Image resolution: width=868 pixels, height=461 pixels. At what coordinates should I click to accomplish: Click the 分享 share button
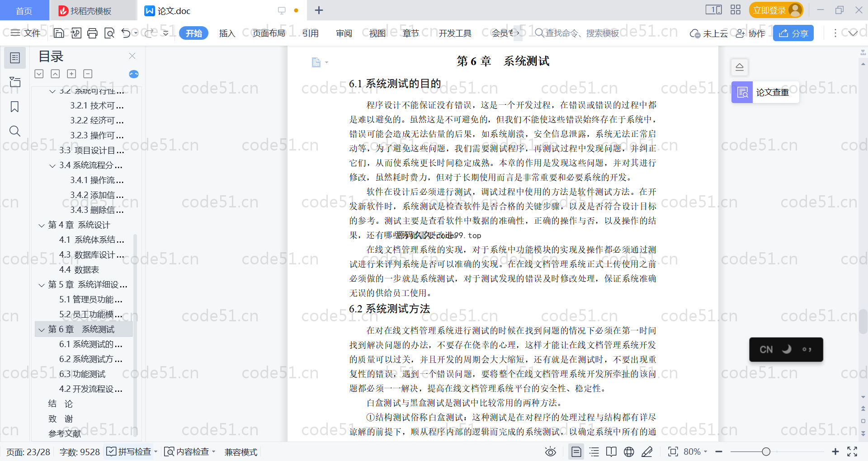[x=793, y=33]
